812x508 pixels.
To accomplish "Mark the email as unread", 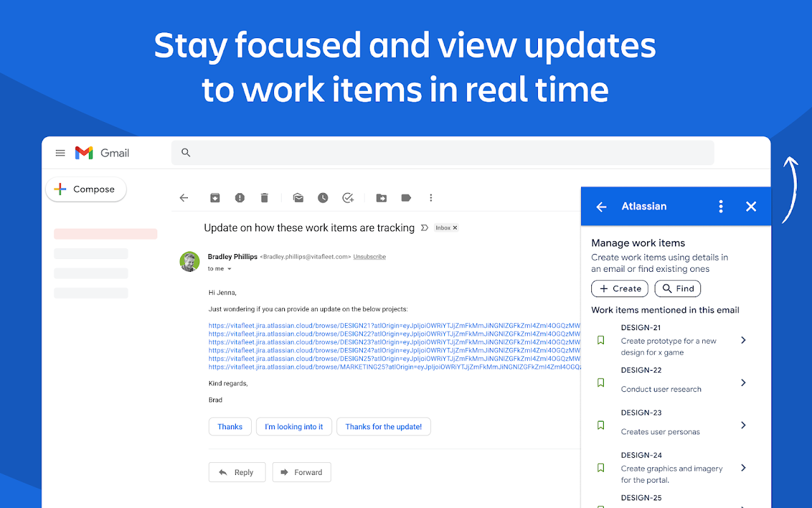I will tap(298, 198).
